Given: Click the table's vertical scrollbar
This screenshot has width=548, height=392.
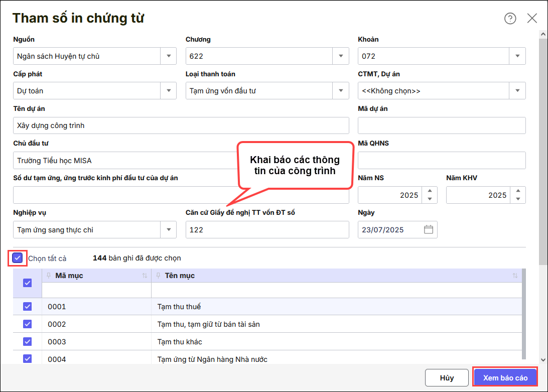Looking at the screenshot, I should pyautogui.click(x=524, y=314).
